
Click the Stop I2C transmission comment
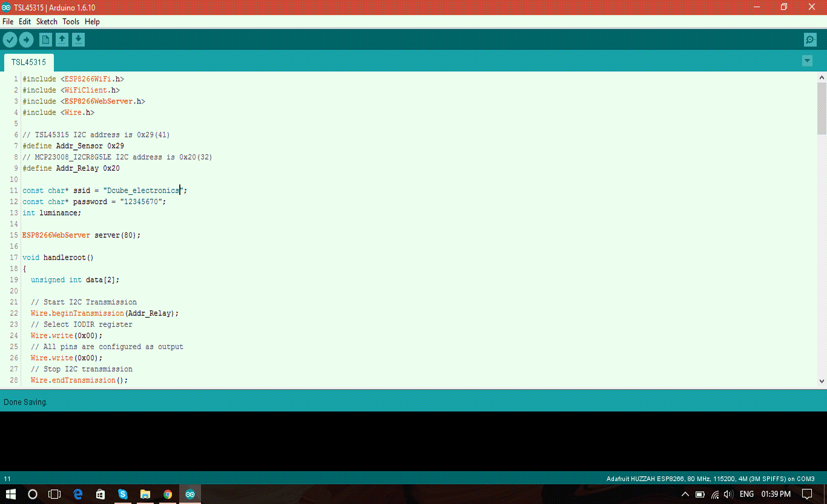82,369
